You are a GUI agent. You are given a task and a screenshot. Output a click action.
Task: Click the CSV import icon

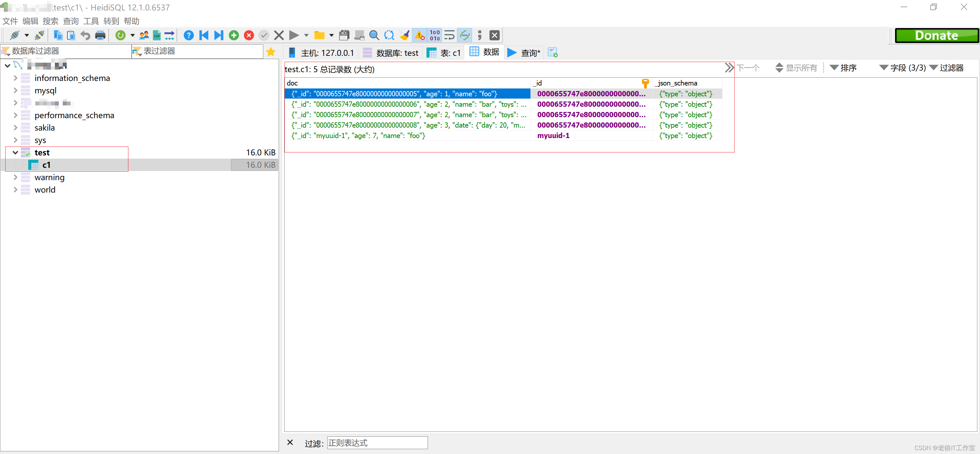[157, 35]
